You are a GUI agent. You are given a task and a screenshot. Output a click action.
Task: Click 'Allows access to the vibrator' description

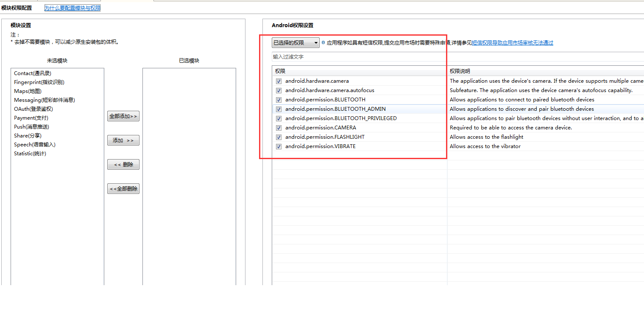(485, 146)
